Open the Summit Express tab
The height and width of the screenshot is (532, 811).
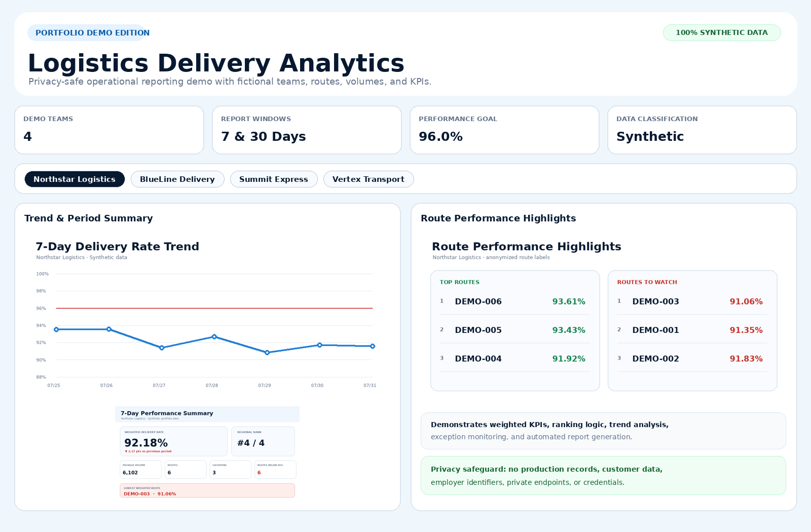tap(274, 179)
